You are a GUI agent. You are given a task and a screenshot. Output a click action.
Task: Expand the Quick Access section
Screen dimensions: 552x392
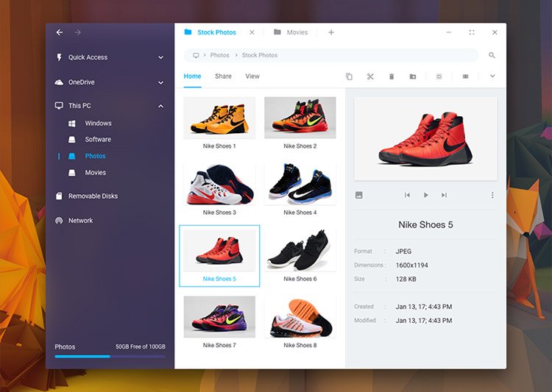[x=161, y=57]
